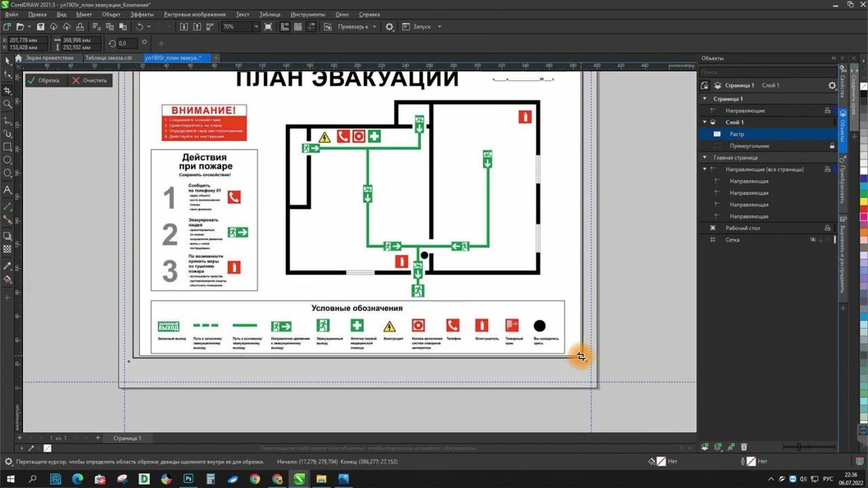Click the Import icon

(184, 26)
